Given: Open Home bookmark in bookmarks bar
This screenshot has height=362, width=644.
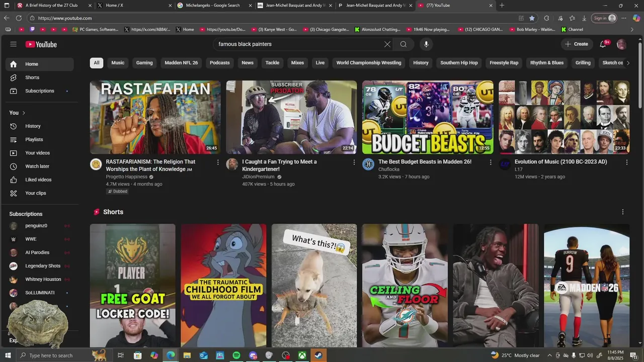Looking at the screenshot, I should [185, 30].
